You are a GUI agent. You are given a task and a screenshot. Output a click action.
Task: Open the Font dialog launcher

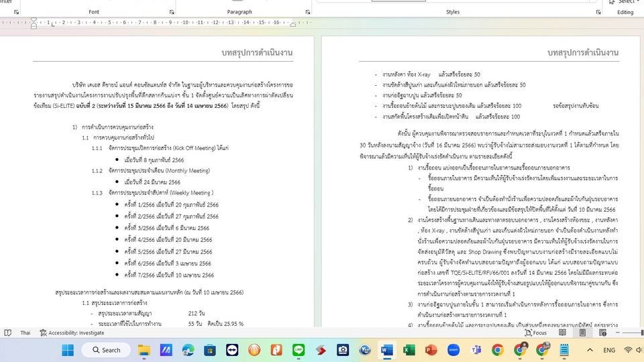point(172,12)
